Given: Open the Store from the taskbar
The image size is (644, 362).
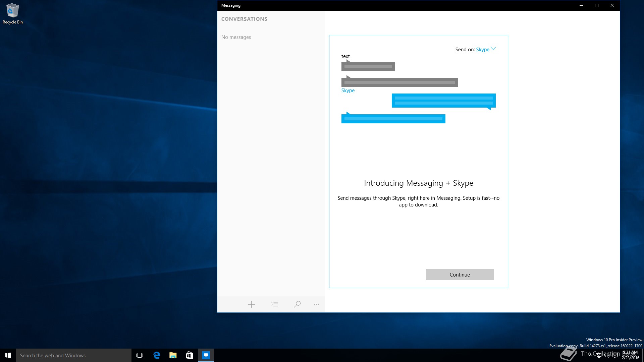Looking at the screenshot, I should (190, 355).
